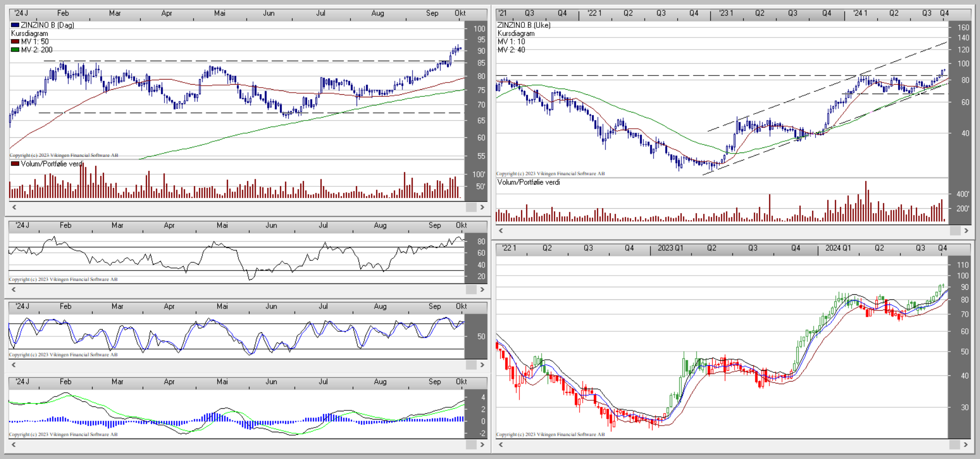Click blue ZINZINO B (Dag) legend swatch
The height and width of the screenshot is (459, 980).
(15, 25)
